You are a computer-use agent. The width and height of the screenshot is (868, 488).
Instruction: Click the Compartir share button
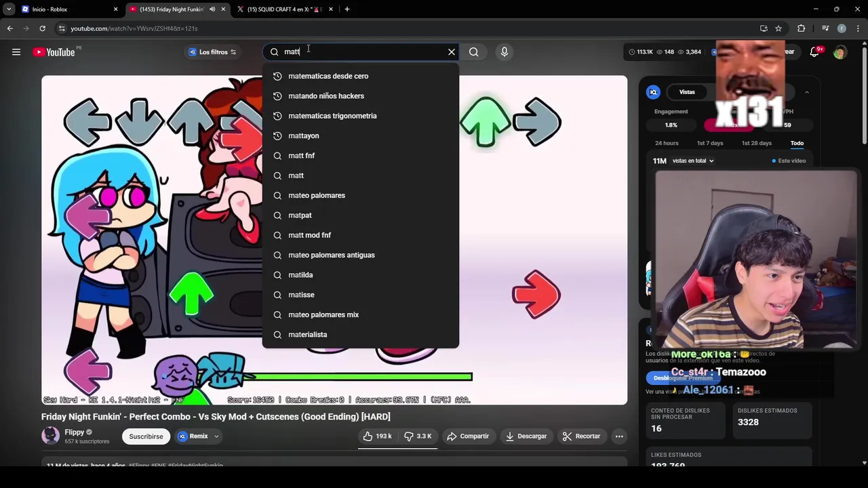point(468,436)
